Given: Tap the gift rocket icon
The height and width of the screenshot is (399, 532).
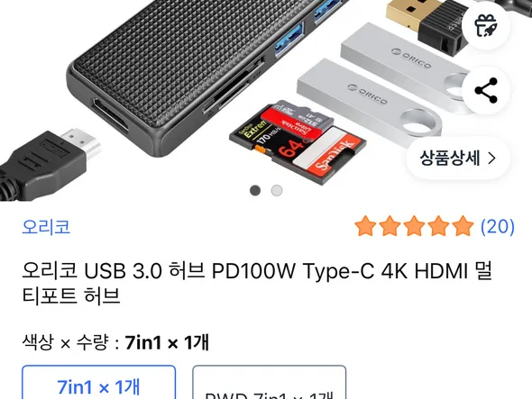Looking at the screenshot, I should pyautogui.click(x=486, y=25).
